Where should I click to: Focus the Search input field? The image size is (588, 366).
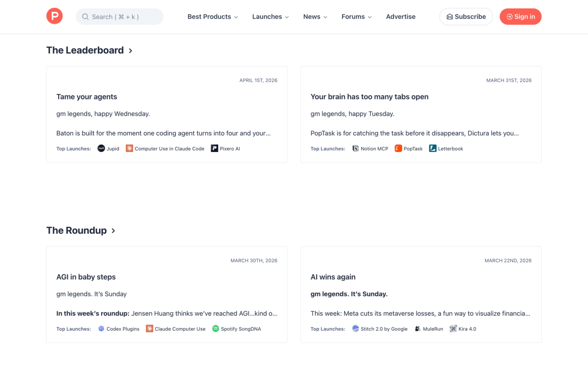[x=119, y=16]
